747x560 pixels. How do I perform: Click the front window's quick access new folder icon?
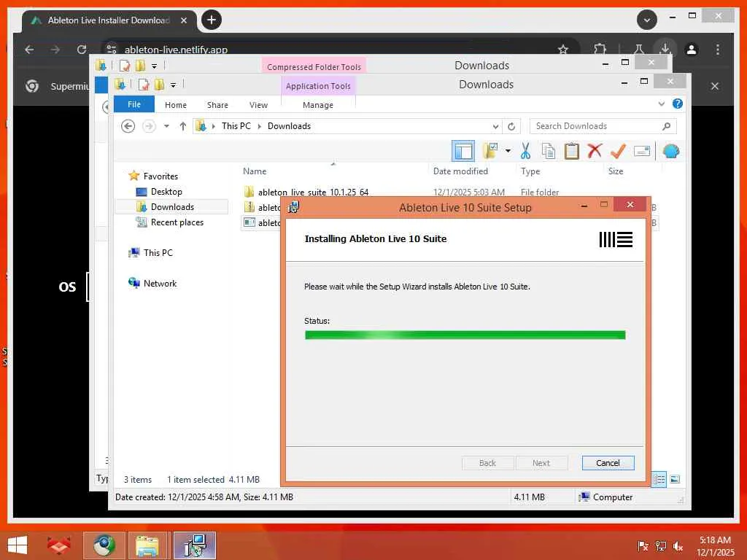(159, 85)
